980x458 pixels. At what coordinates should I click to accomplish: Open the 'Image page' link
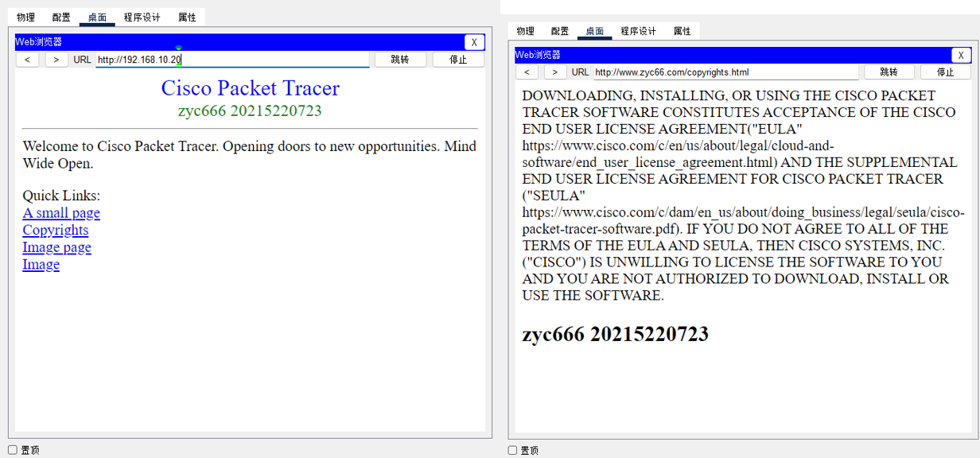[x=56, y=247]
